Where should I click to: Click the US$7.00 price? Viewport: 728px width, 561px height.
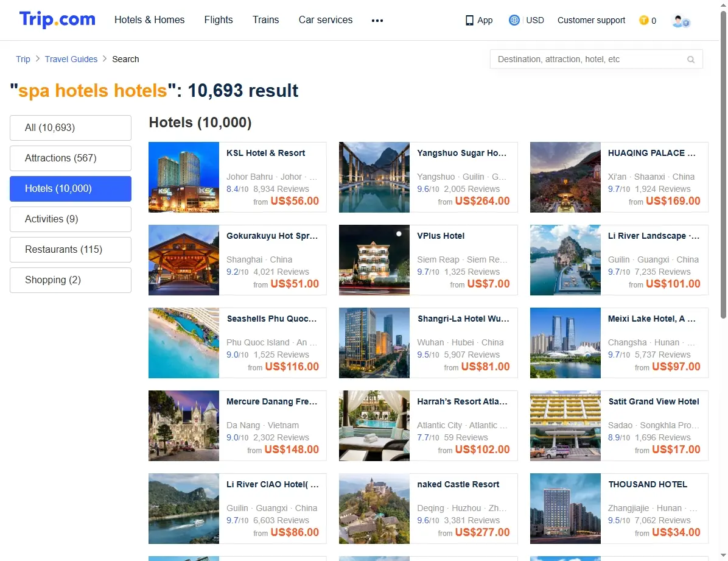488,284
